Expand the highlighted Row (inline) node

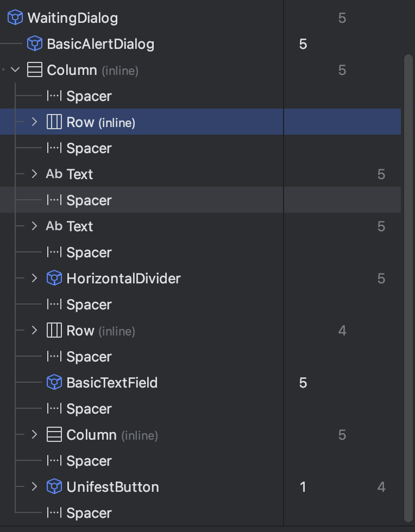click(x=35, y=122)
